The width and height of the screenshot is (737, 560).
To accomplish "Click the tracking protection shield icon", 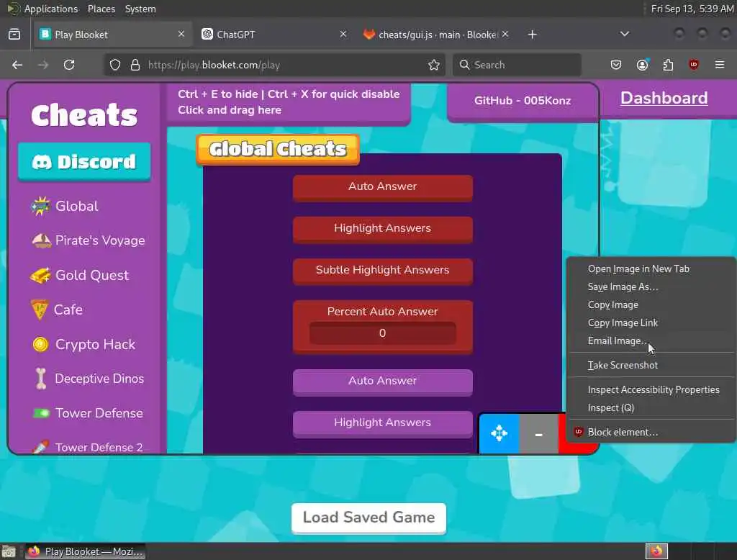I will (x=115, y=65).
